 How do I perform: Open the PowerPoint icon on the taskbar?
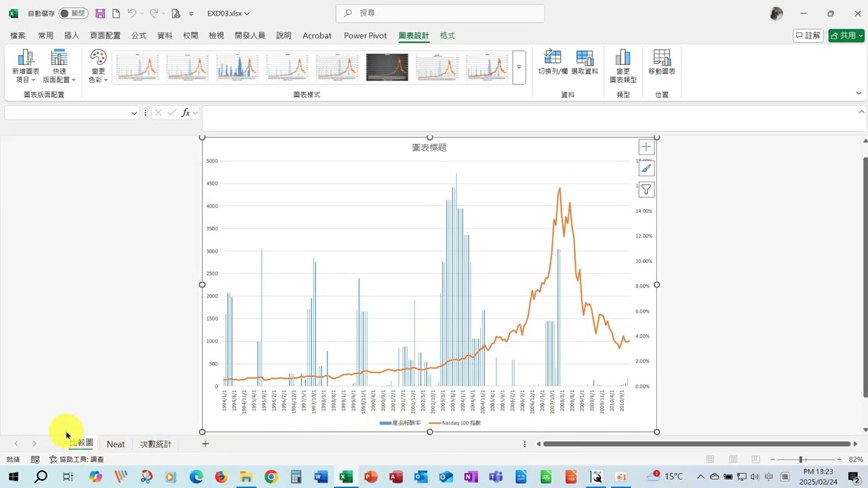[371, 477]
